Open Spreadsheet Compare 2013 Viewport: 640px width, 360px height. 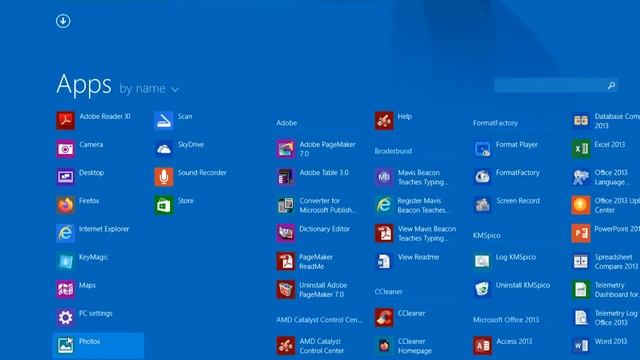(x=605, y=262)
